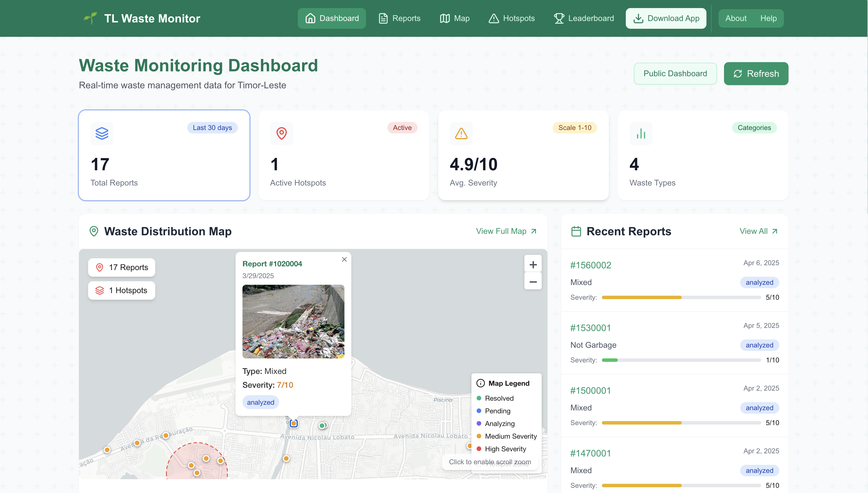This screenshot has height=493, width=868.
Task: Hit the Refresh button
Action: click(x=756, y=73)
